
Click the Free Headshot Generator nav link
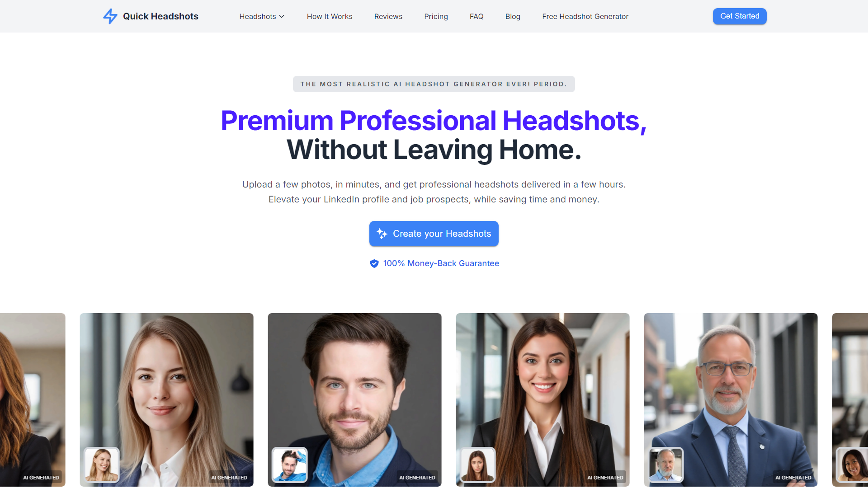(585, 16)
